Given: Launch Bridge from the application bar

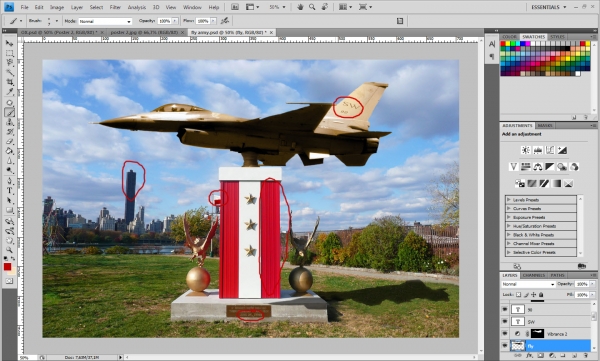Looking at the screenshot, I should tap(235, 7).
